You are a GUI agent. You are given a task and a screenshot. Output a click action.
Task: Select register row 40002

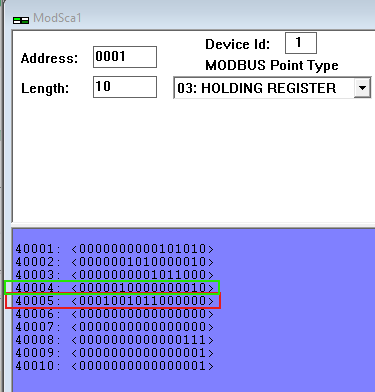tap(114, 262)
